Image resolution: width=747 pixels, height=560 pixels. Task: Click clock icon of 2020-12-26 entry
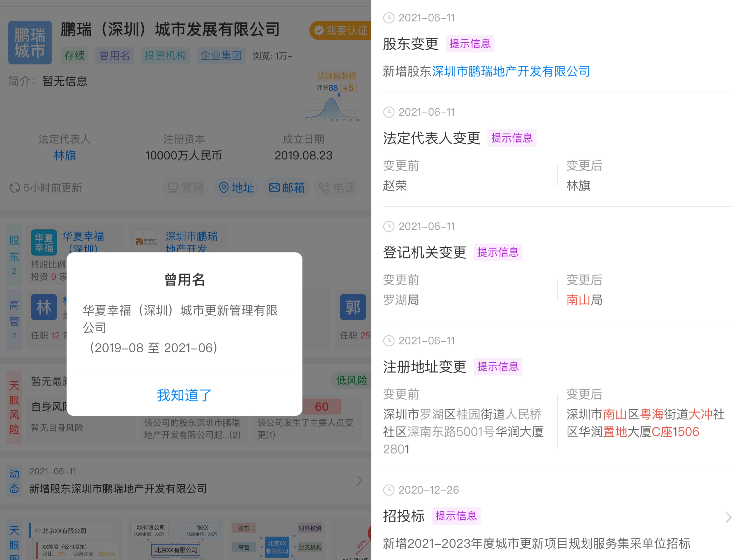point(389,490)
